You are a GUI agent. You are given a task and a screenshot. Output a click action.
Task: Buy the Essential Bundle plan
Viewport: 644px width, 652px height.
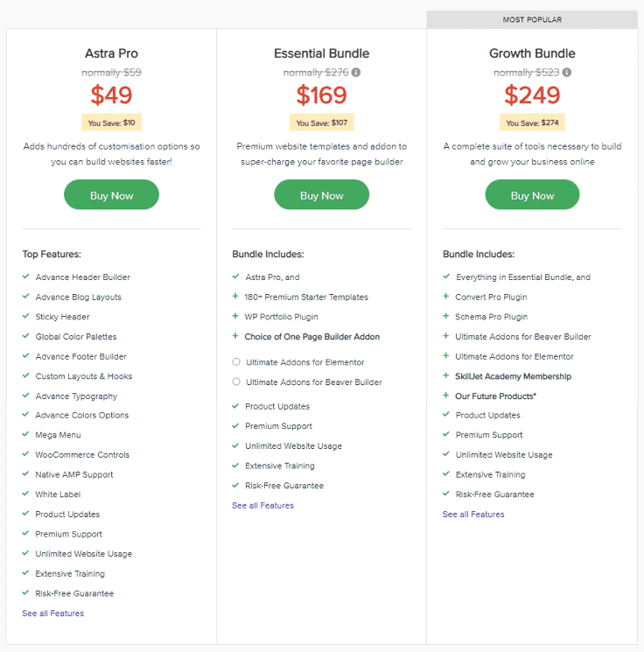[x=321, y=194]
